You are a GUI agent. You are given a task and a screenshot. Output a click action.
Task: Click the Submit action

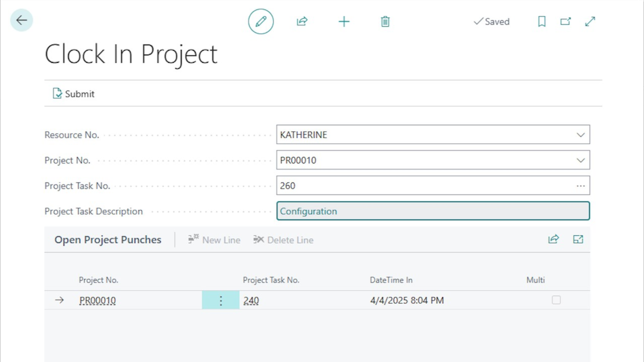pos(74,94)
